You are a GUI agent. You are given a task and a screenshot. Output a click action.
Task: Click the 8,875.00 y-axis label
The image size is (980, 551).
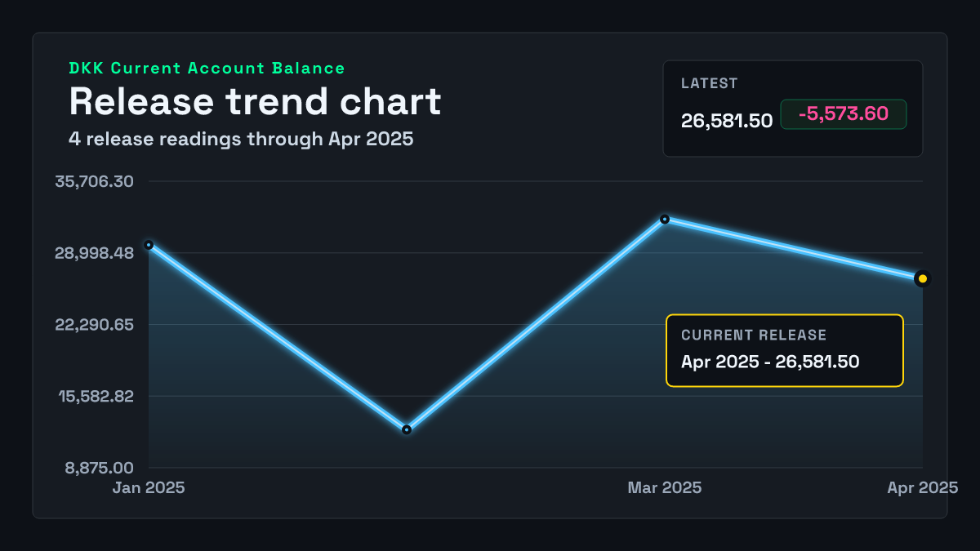[100, 469]
